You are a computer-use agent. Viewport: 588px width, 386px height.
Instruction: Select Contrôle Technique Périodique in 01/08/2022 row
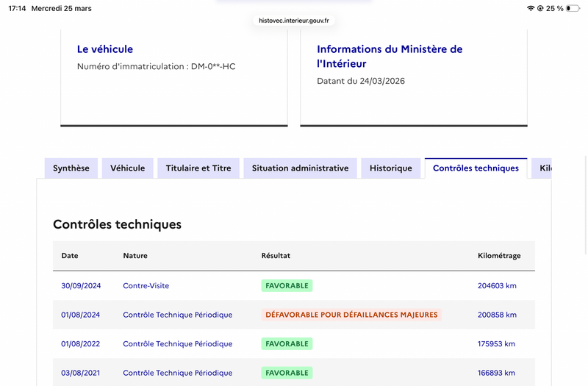(x=178, y=344)
